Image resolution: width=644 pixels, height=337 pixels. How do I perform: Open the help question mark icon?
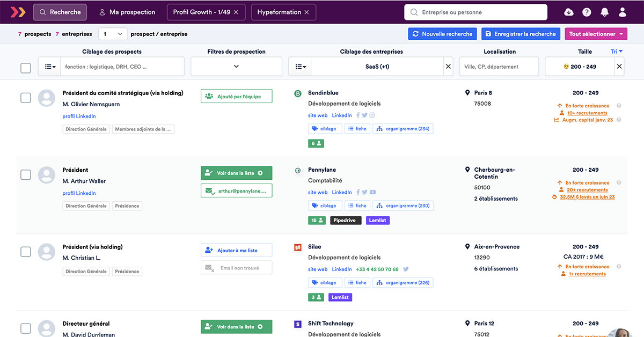click(x=587, y=12)
